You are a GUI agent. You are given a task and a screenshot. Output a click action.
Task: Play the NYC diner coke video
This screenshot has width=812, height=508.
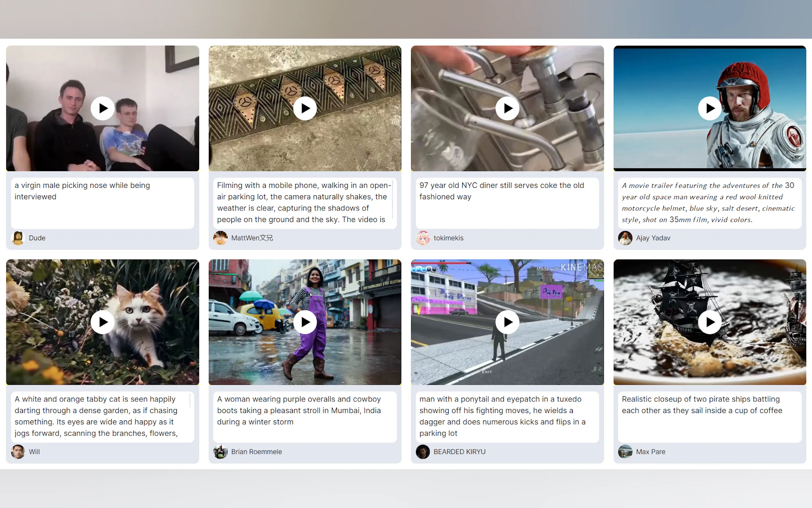coord(507,108)
